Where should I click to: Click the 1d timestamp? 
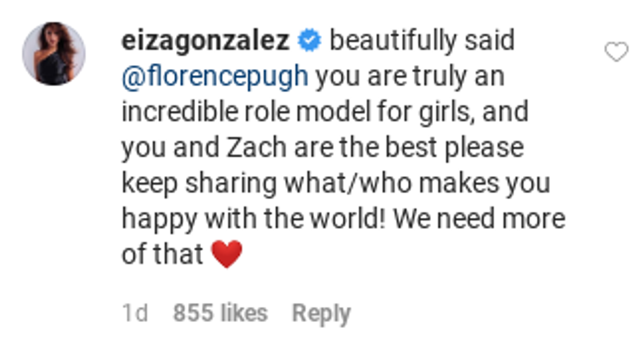(x=135, y=314)
